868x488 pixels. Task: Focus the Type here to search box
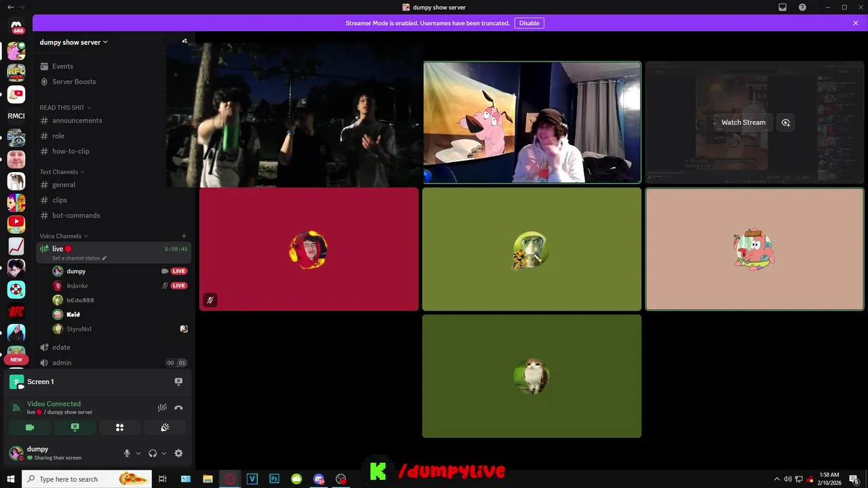pyautogui.click(x=87, y=479)
